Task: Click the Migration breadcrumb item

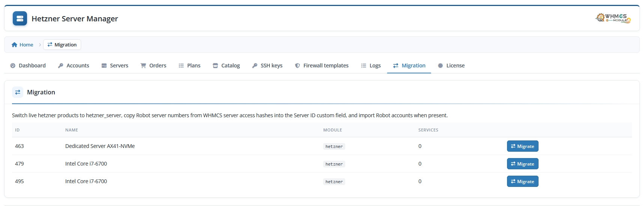Action: pyautogui.click(x=62, y=45)
